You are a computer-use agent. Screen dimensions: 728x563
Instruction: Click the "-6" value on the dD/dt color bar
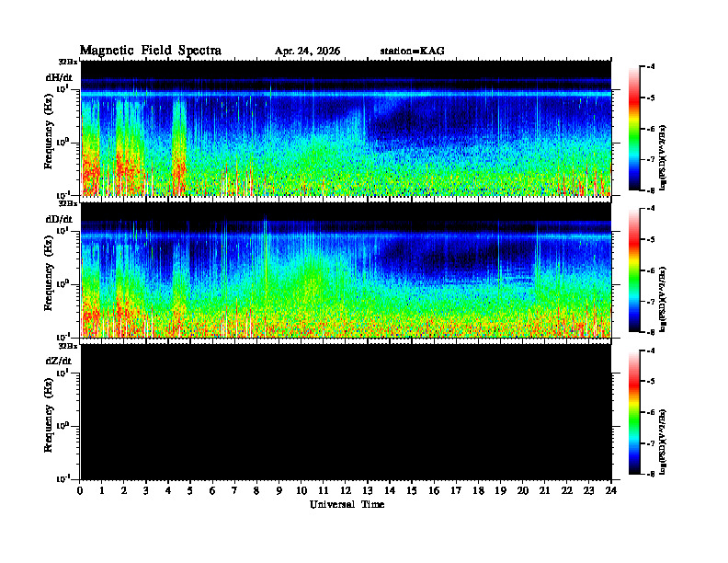(652, 270)
